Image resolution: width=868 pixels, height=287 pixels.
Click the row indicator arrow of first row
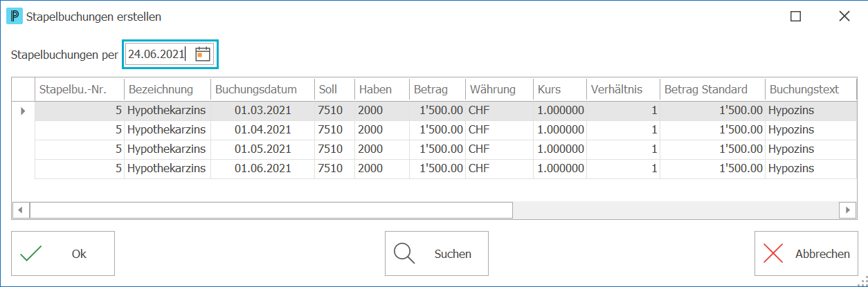23,110
